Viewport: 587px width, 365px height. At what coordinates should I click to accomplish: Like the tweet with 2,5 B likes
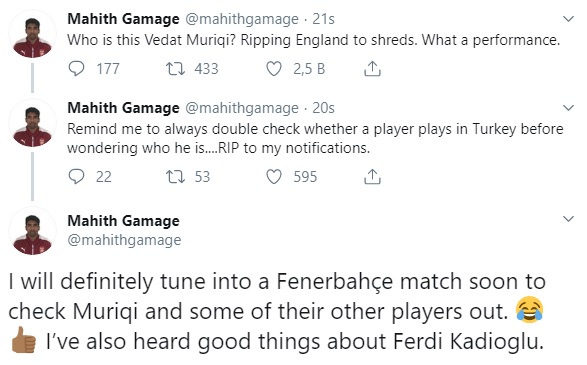point(274,69)
